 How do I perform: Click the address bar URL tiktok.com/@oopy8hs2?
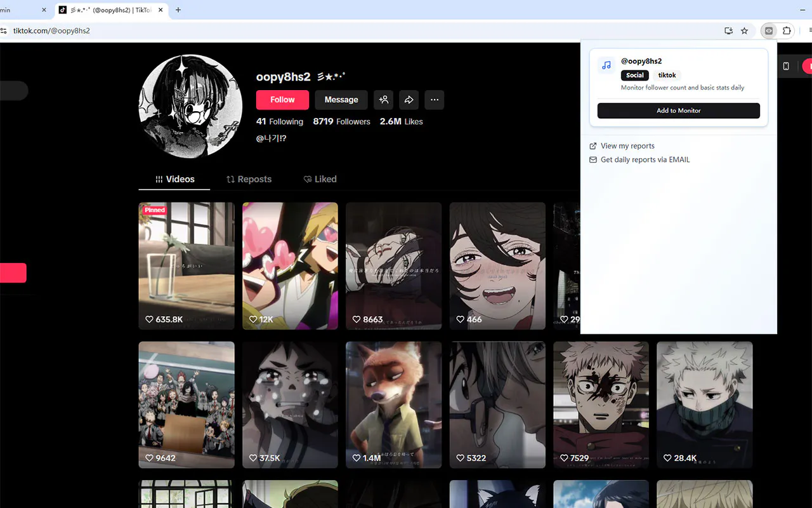pyautogui.click(x=51, y=30)
